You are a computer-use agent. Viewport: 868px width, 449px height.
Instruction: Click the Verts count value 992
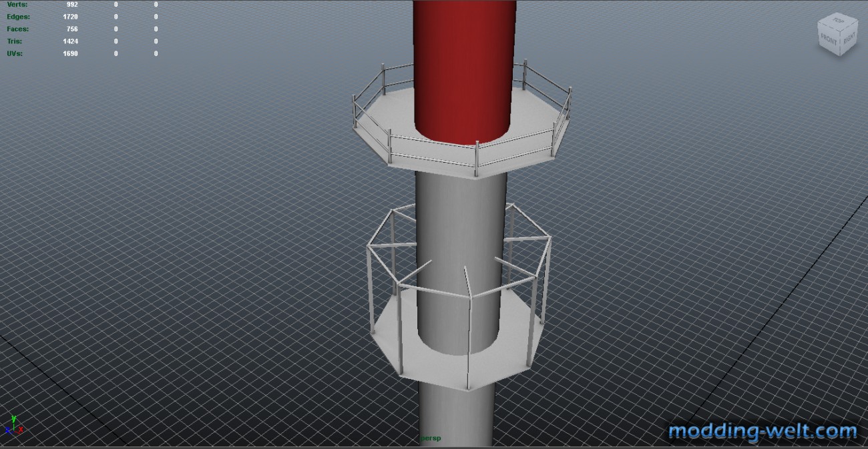pos(71,5)
